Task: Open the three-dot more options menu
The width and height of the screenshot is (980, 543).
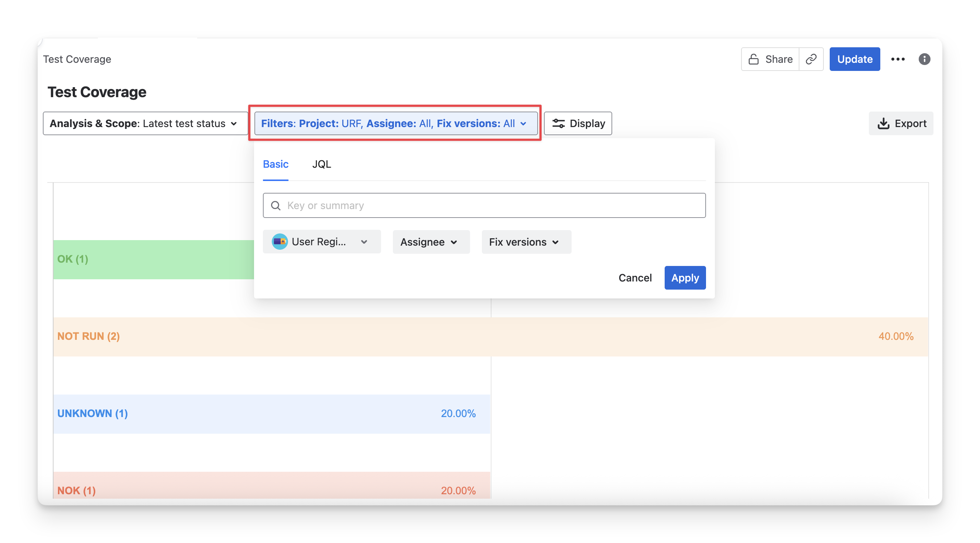Action: pos(898,59)
